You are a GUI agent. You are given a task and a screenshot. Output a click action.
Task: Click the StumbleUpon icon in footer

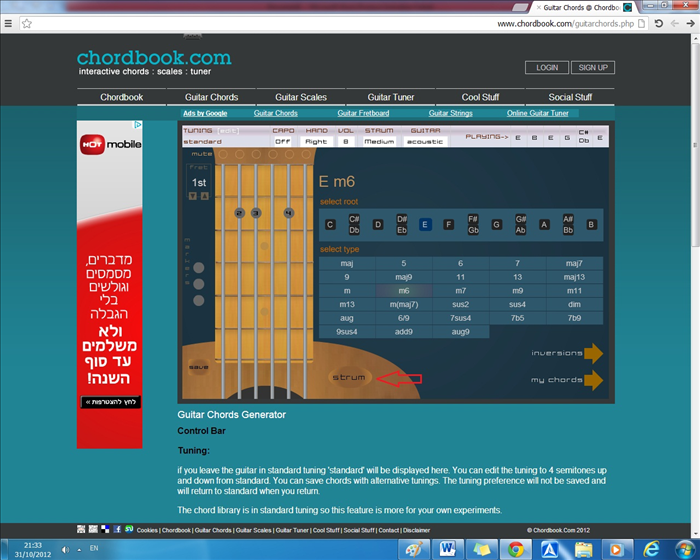tap(129, 529)
